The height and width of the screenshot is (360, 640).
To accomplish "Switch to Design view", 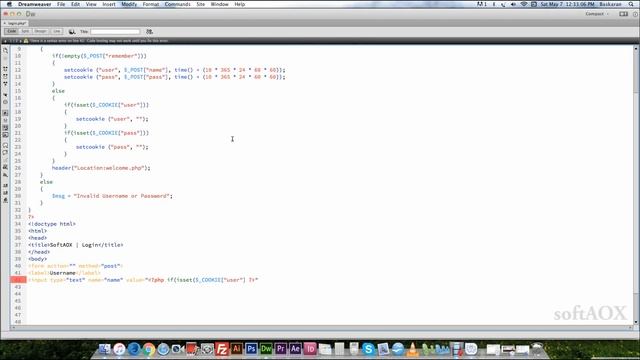I will click(40, 31).
